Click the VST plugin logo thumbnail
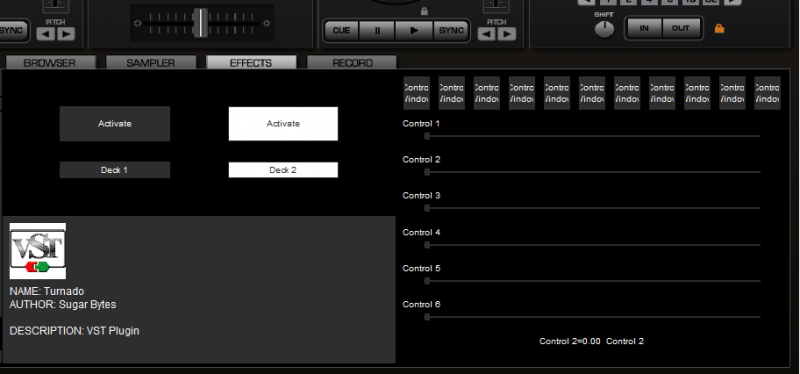Screen dimensions: 800x374 pos(38,251)
